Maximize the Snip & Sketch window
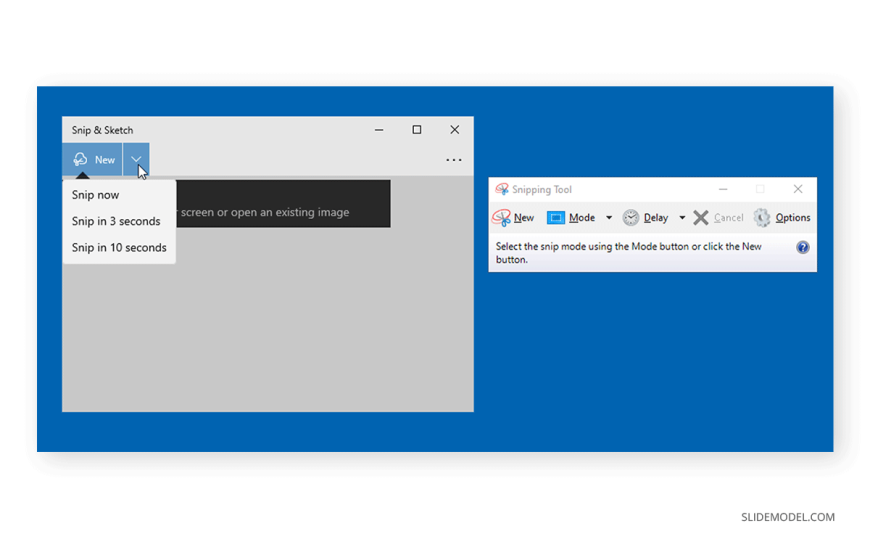 (x=417, y=130)
